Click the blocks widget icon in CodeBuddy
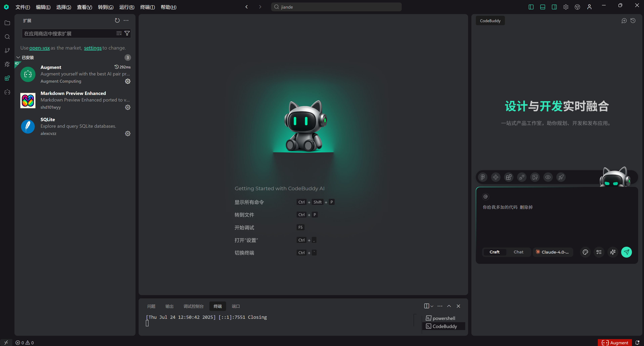Image resolution: width=644 pixels, height=346 pixels. pyautogui.click(x=509, y=177)
